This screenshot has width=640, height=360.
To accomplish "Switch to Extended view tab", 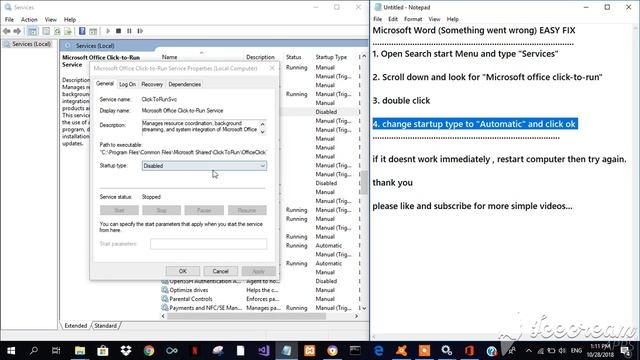I will coord(76,326).
